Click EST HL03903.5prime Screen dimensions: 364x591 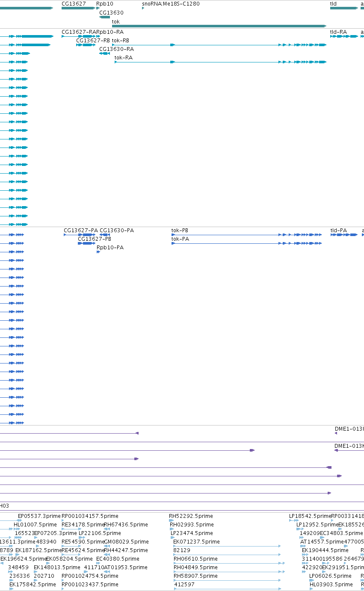click(331, 585)
